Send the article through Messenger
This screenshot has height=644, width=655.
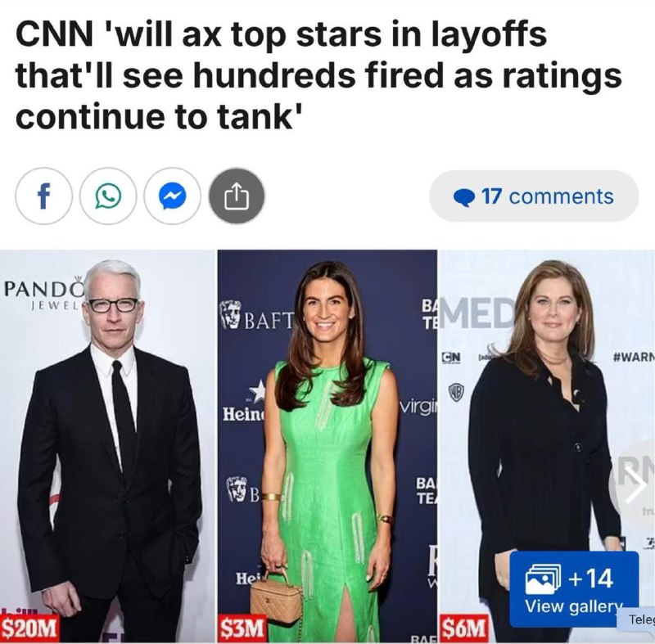pos(173,196)
